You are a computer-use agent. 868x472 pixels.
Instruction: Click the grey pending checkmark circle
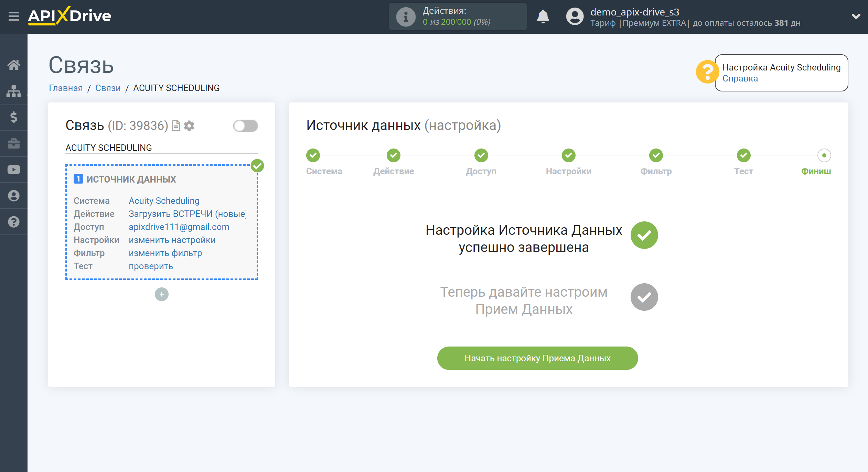click(x=644, y=297)
